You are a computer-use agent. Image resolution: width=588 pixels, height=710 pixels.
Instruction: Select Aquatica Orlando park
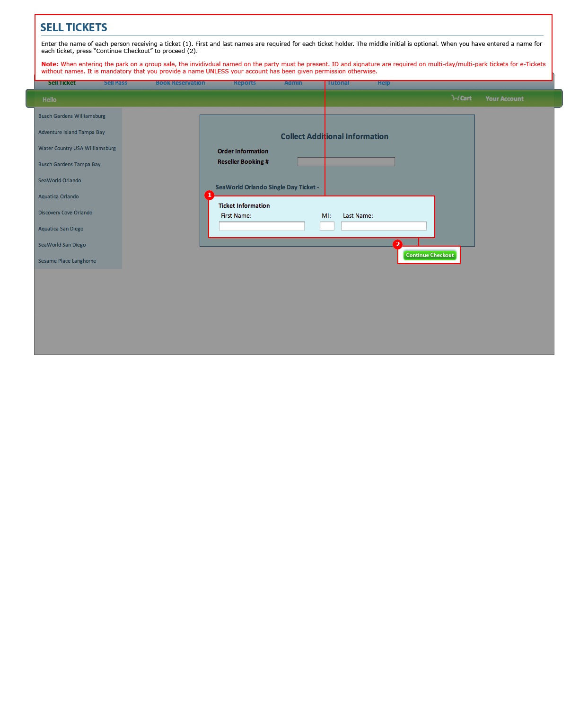point(59,196)
